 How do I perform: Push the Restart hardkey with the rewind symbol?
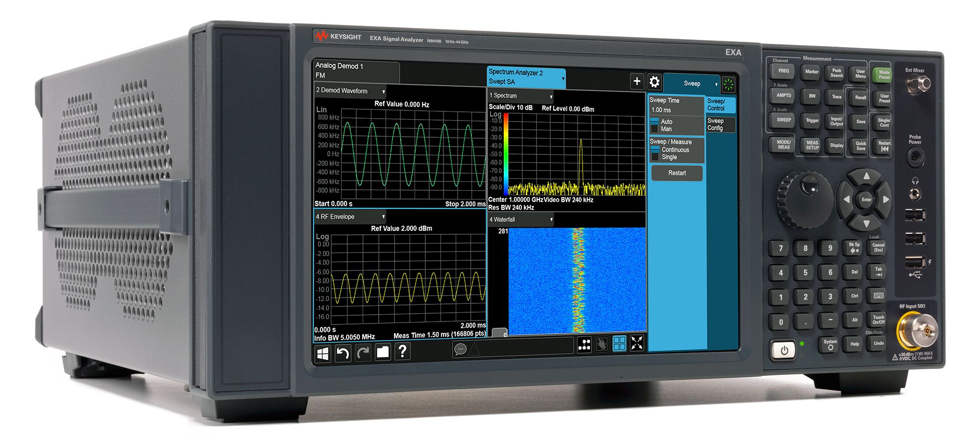click(x=884, y=146)
